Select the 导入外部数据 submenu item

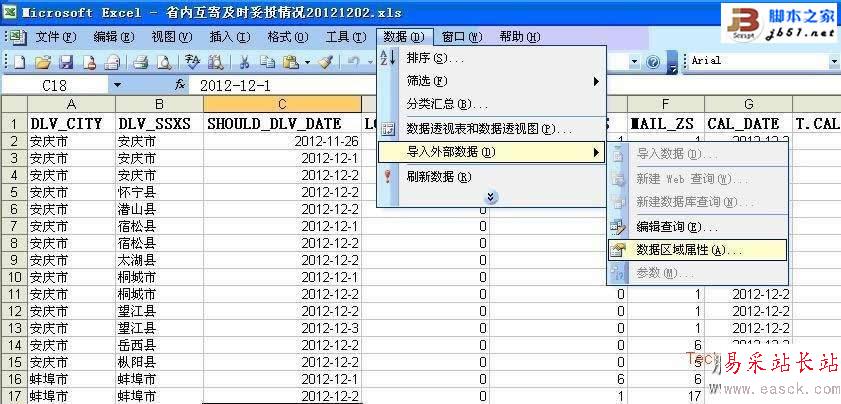click(492, 152)
